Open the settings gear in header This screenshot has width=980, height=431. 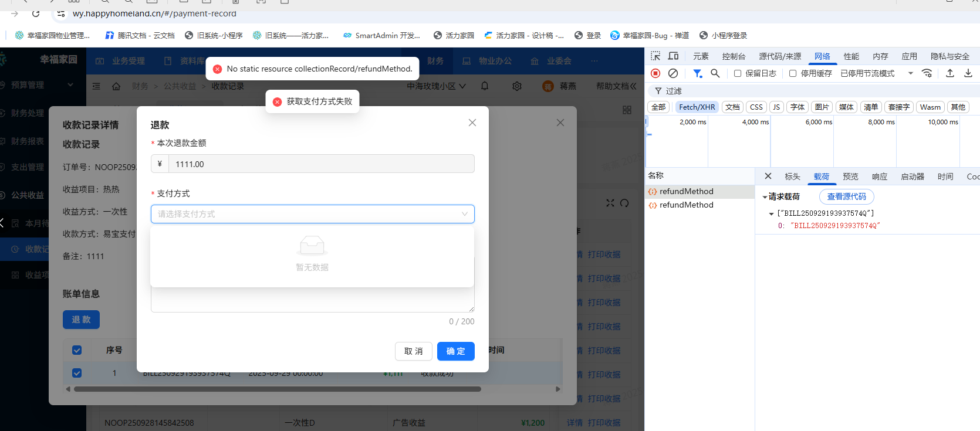pyautogui.click(x=516, y=86)
